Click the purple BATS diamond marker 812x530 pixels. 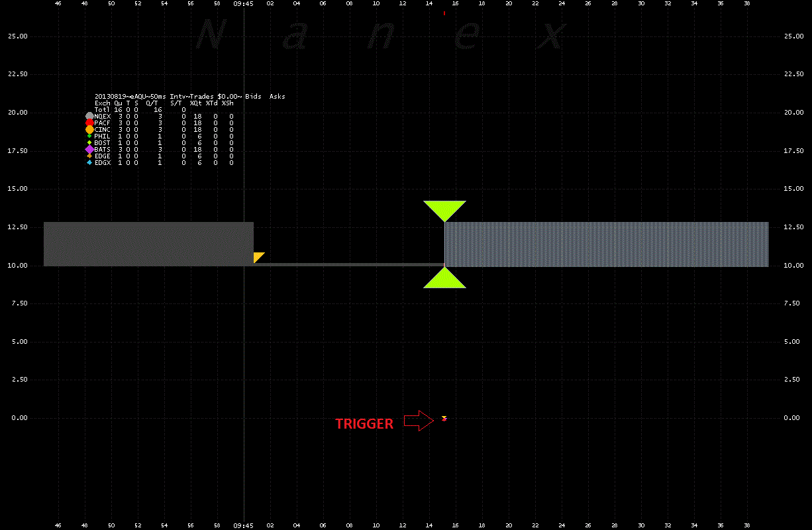point(89,149)
